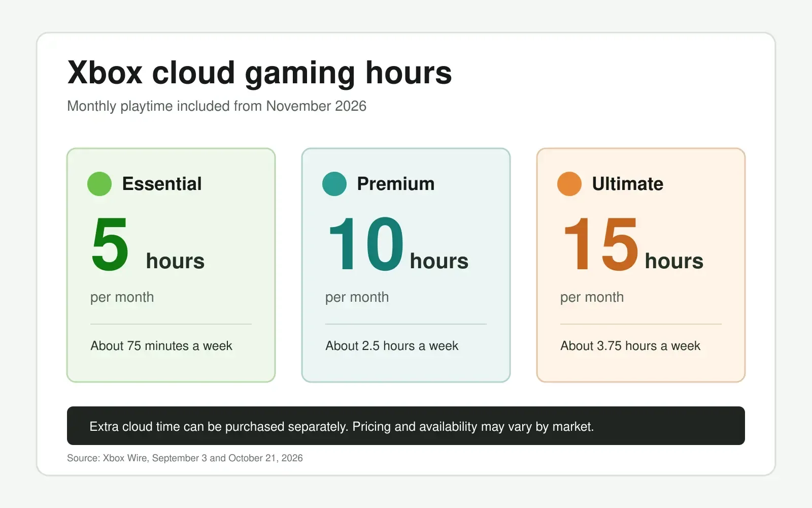Click the large orange number 15
The image size is (812, 508).
click(x=601, y=244)
